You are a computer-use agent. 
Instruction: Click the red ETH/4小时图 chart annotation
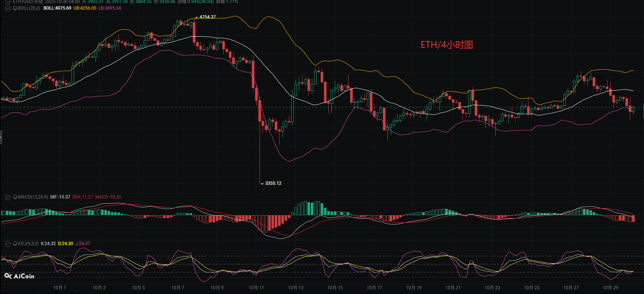447,45
